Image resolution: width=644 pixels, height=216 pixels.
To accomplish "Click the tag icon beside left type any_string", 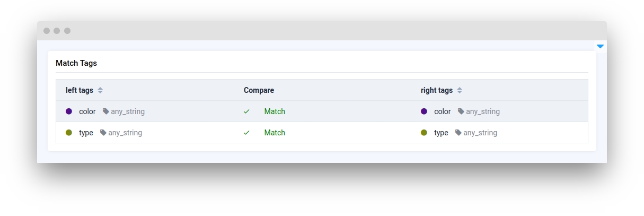I will pyautogui.click(x=103, y=133).
